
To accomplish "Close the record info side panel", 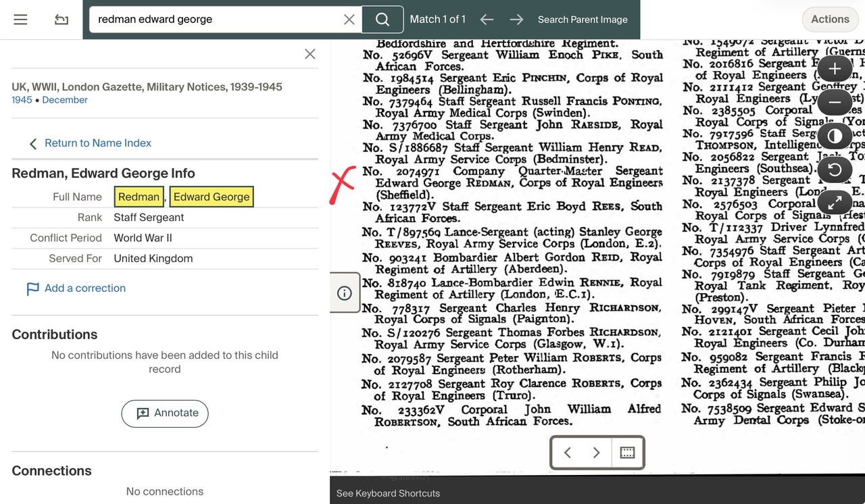I will tap(310, 54).
